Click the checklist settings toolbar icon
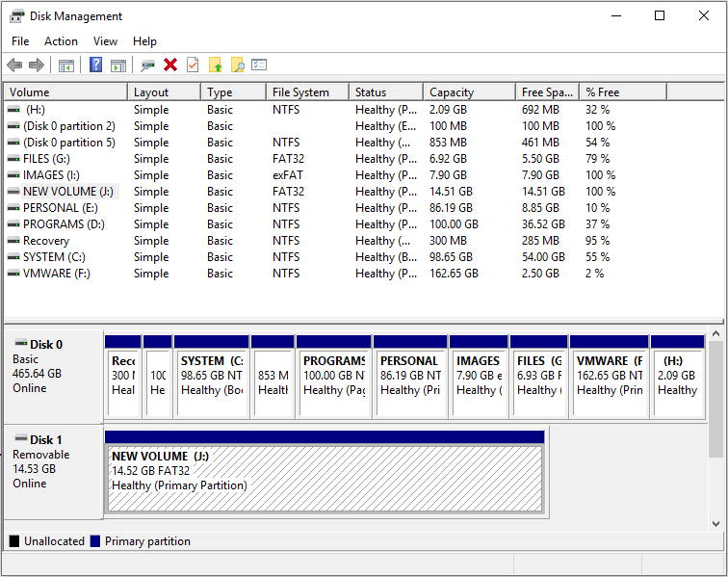 pyautogui.click(x=259, y=65)
